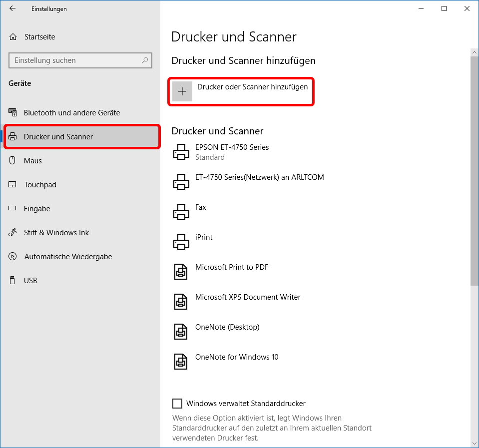Screen dimensions: 479x448
Task: Click the back arrow in Einstellungen
Action: (12, 8)
